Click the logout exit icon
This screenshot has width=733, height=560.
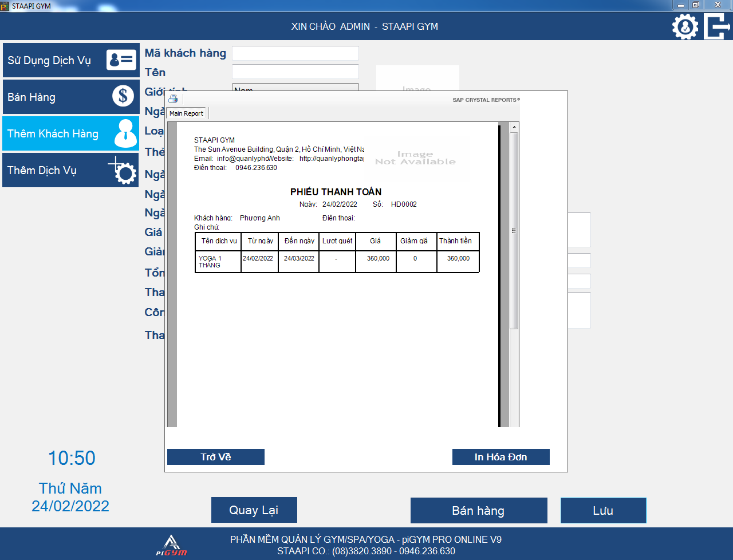[717, 27]
